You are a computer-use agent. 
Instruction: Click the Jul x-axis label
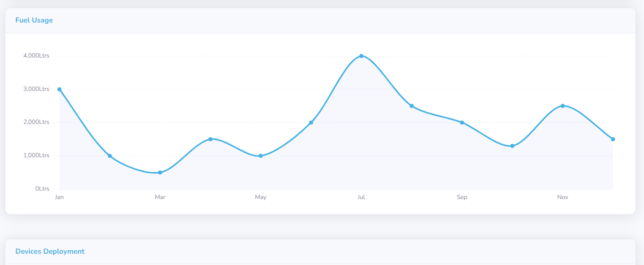(x=361, y=197)
